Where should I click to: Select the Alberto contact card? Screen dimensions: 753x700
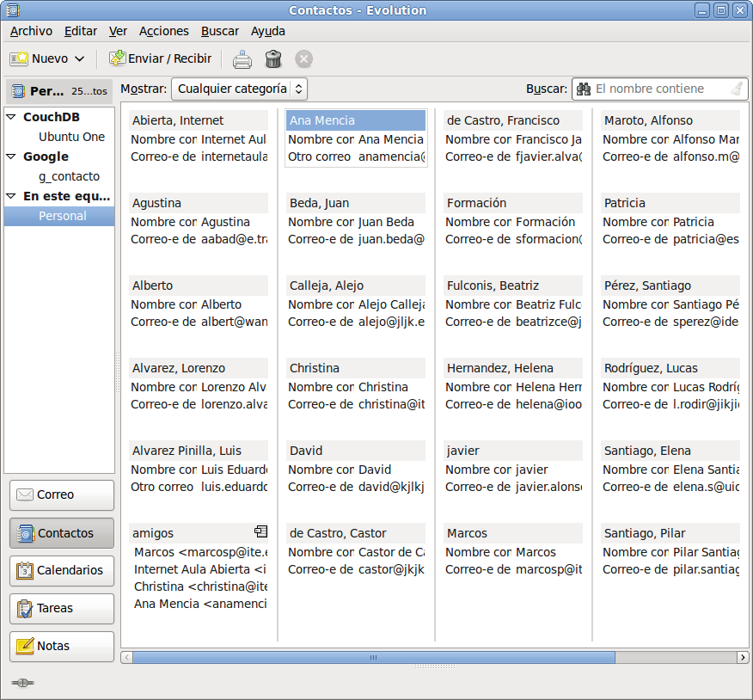click(x=199, y=286)
